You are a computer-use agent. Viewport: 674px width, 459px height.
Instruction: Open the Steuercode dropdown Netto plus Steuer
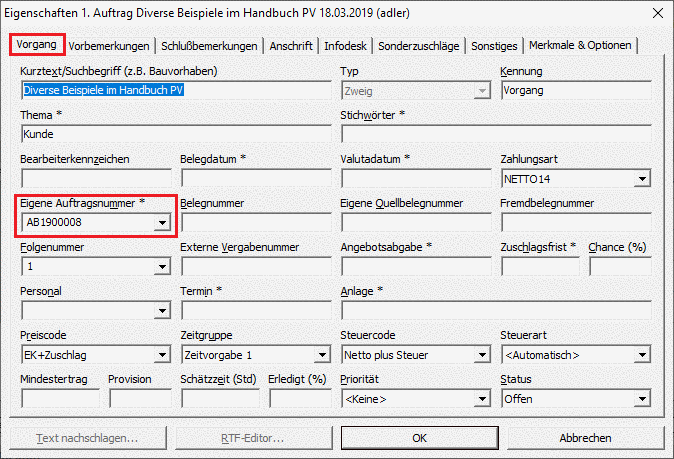416,355
